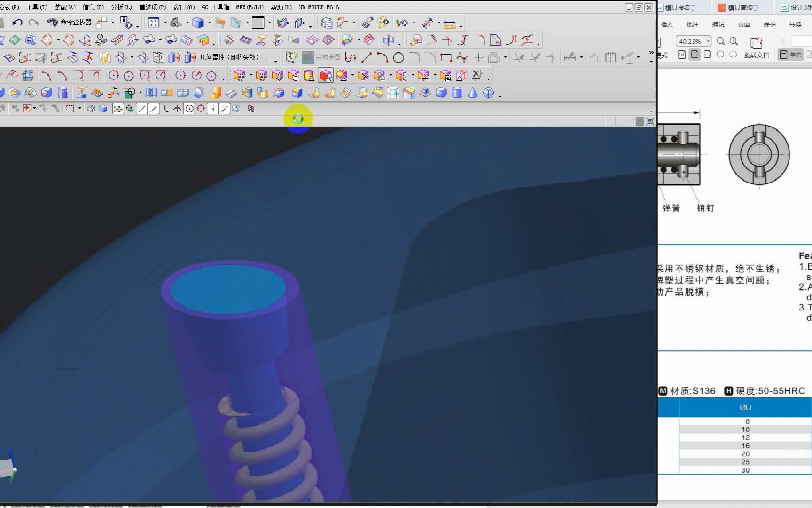The image size is (812, 508).
Task: Click the 批注 annotation menu in PDF viewer
Action: point(692,24)
